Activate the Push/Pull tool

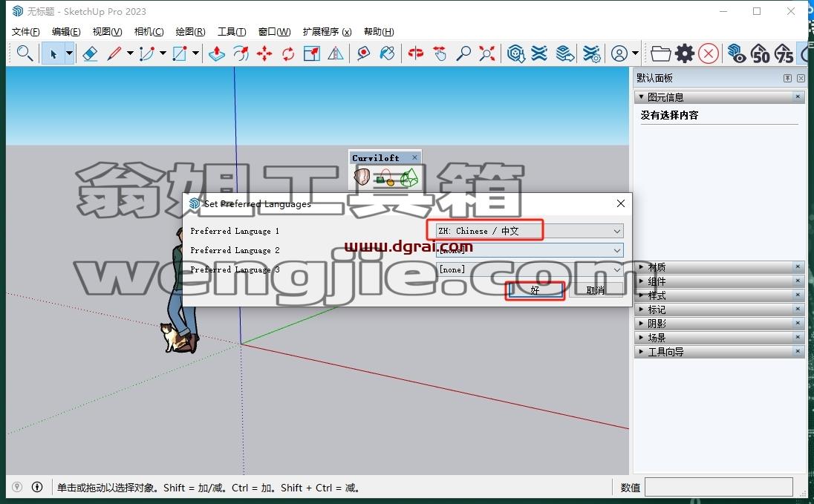tap(216, 53)
